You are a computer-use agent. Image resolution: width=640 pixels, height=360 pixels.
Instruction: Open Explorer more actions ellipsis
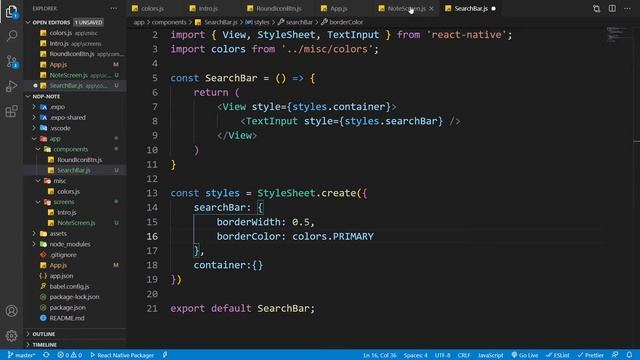(x=114, y=8)
